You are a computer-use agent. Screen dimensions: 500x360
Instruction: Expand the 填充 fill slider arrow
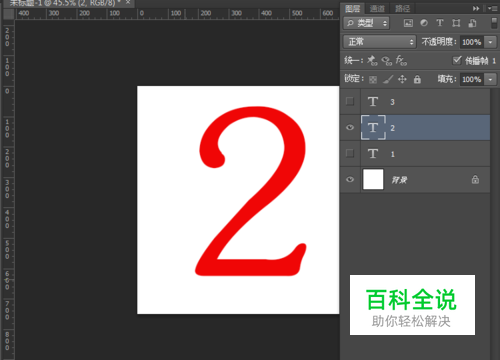pos(490,79)
